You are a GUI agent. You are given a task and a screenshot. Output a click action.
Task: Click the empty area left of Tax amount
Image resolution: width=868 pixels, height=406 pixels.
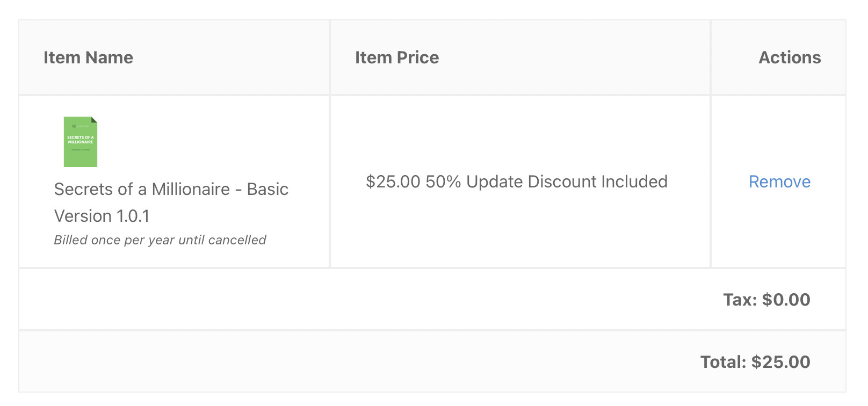(x=371, y=299)
